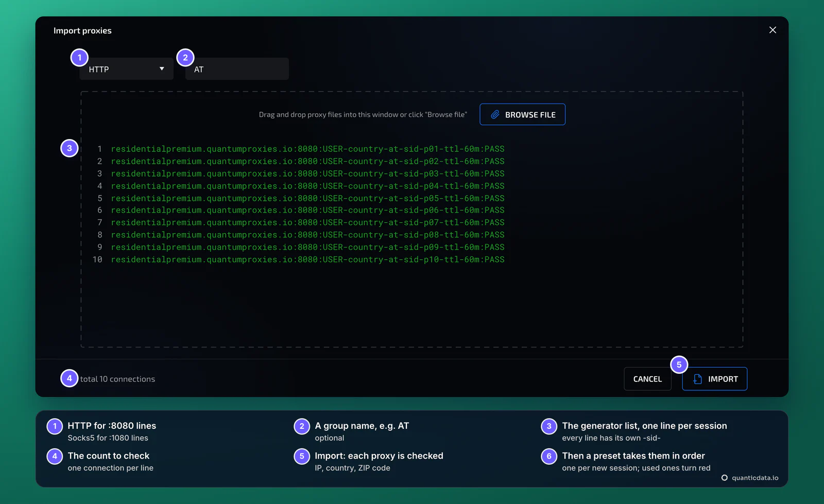Click the IMPORT button

pos(714,379)
